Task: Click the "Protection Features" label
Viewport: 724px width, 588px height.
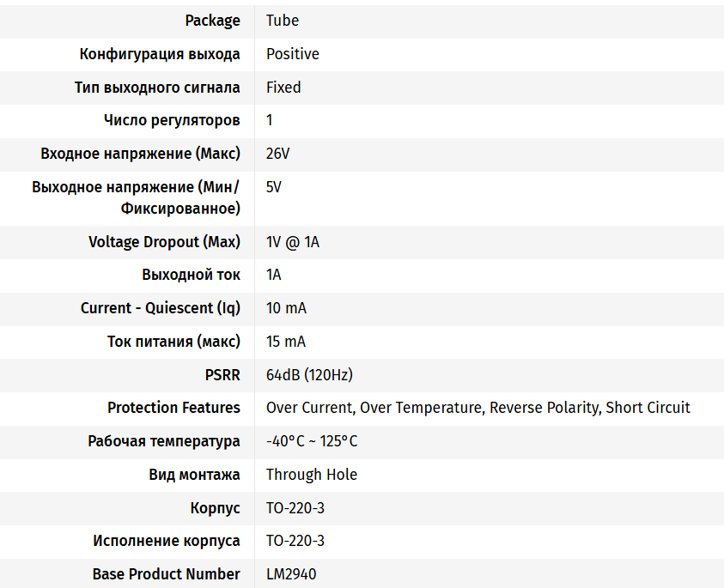Action: [173, 408]
